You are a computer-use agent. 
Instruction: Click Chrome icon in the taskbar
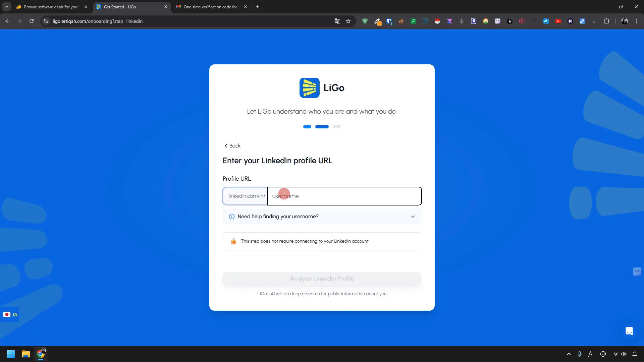pos(41,354)
